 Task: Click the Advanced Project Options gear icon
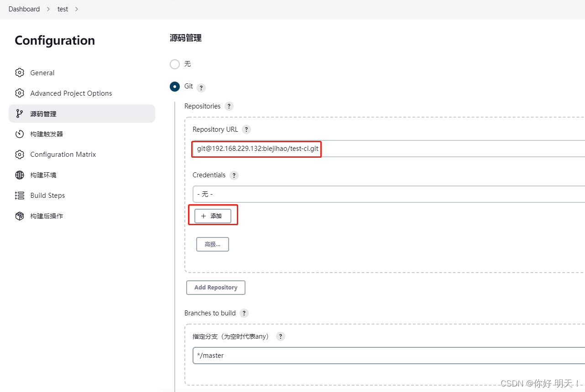pyautogui.click(x=20, y=93)
